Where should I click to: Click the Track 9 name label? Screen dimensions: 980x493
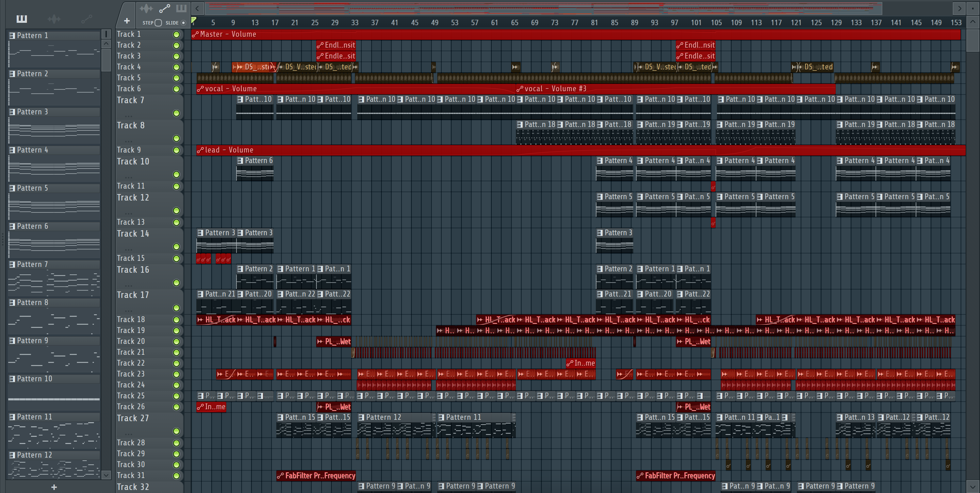[x=129, y=149]
